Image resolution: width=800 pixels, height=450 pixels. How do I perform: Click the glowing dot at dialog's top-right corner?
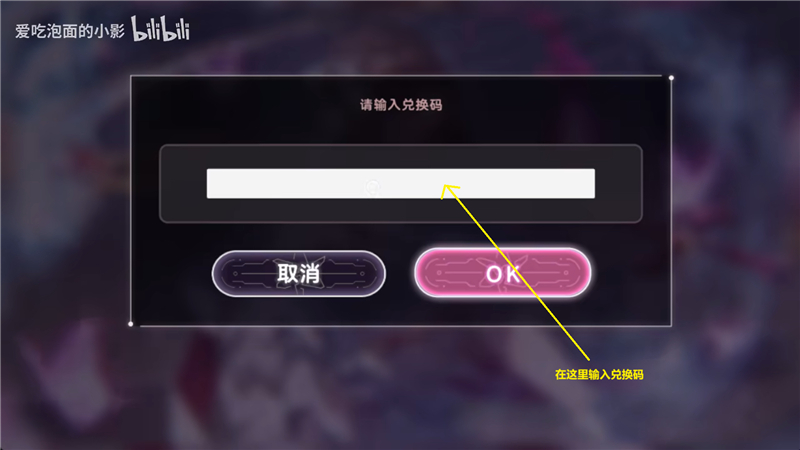[x=671, y=78]
